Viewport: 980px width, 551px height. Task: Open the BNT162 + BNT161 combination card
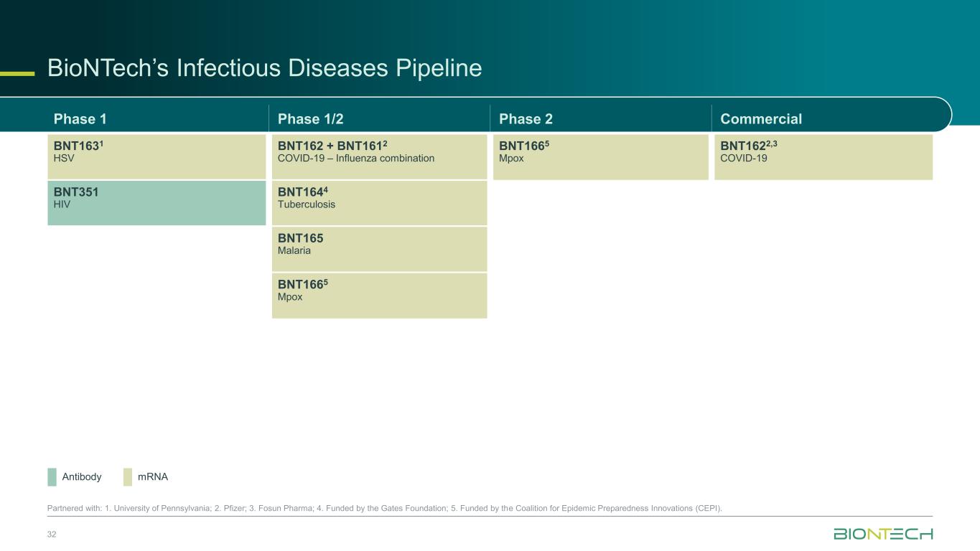(x=379, y=156)
